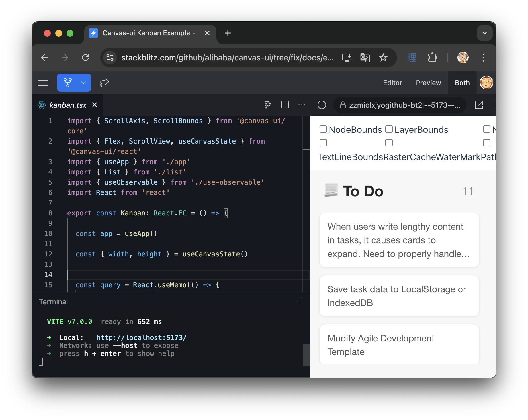Refresh the preview pane

pos(322,105)
